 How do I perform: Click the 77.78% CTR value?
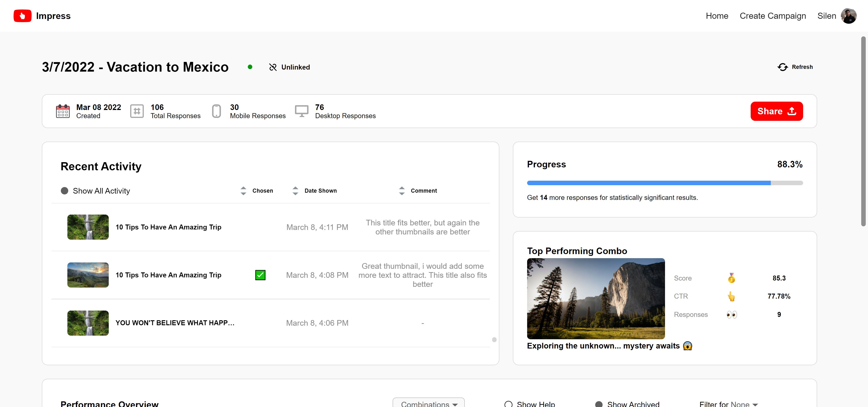[779, 296]
